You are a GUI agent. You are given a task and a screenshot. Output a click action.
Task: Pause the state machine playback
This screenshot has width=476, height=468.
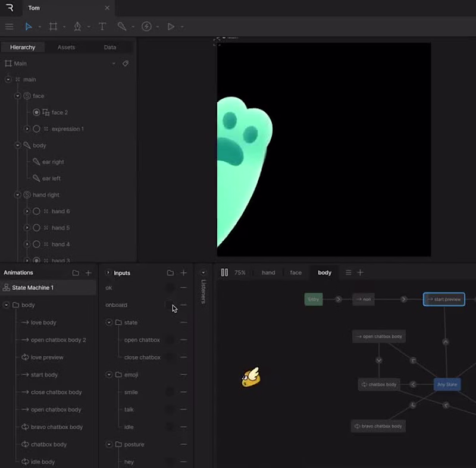click(x=224, y=272)
